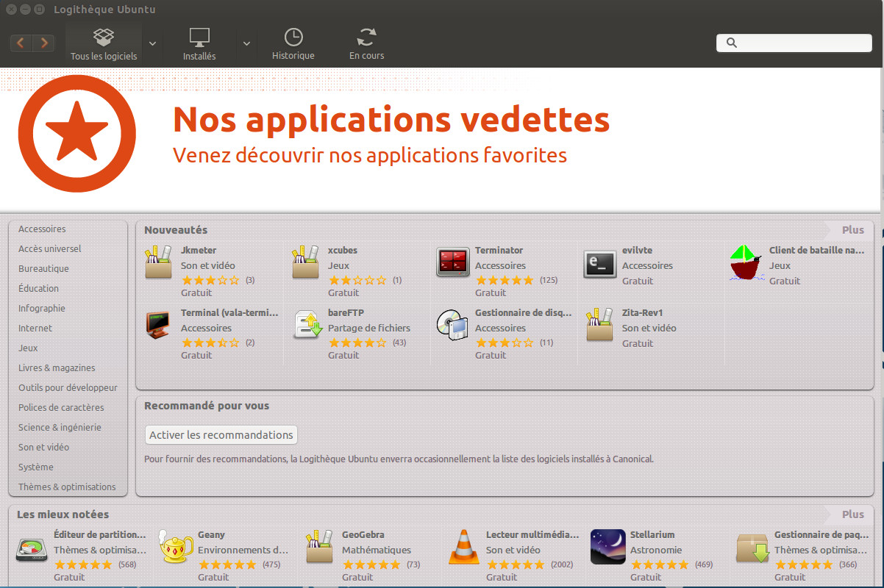884x588 pixels.
Task: Go forward with the right arrow button
Action: pyautogui.click(x=44, y=43)
